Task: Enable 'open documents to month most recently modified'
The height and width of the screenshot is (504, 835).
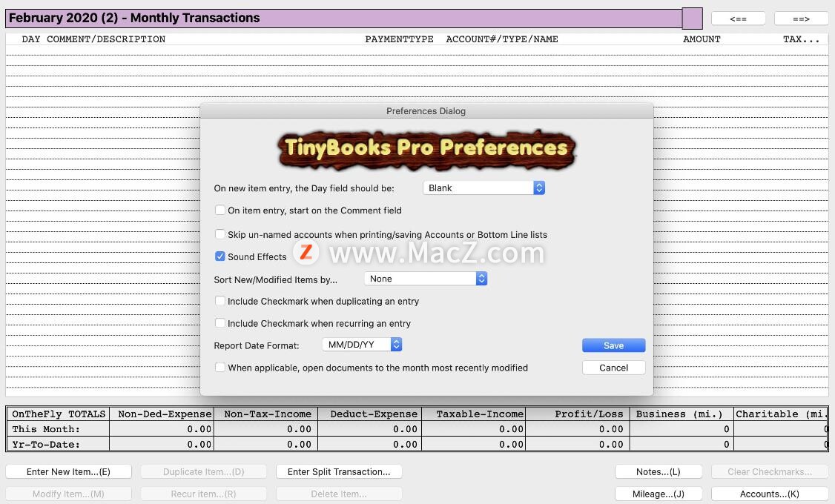Action: click(x=220, y=367)
